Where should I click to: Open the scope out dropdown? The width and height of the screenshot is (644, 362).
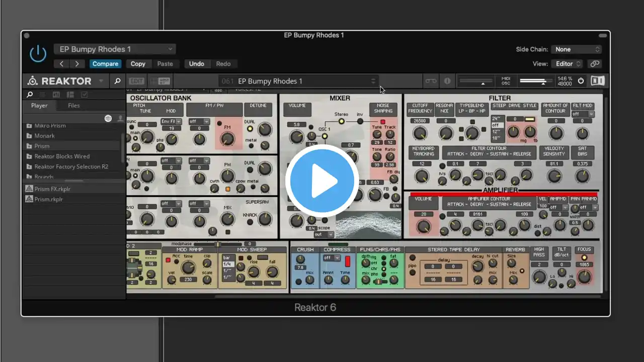[x=324, y=234]
